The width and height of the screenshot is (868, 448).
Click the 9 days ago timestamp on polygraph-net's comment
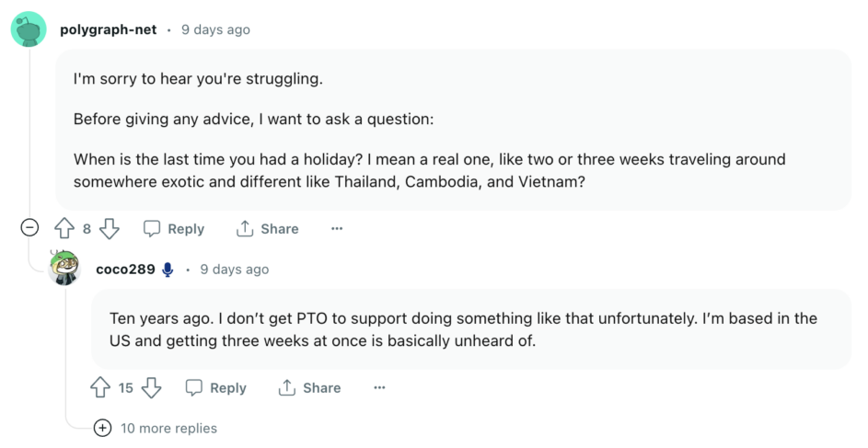pos(216,29)
